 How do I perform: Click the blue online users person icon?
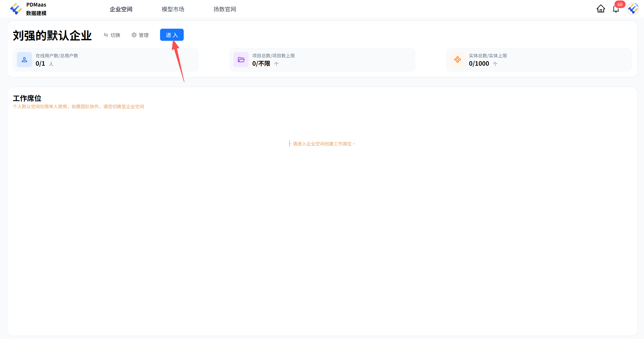click(x=24, y=60)
